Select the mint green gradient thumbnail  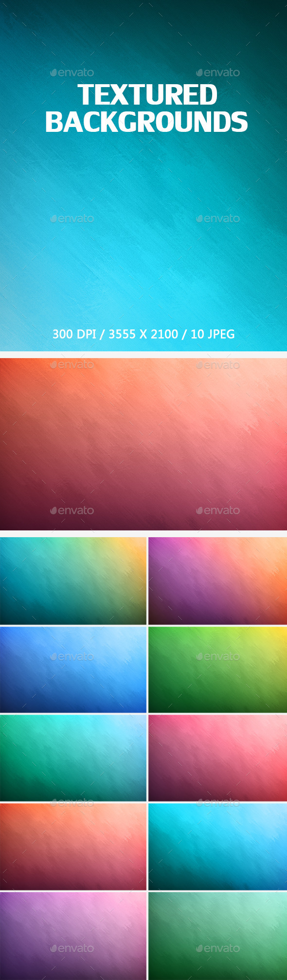coord(217,936)
